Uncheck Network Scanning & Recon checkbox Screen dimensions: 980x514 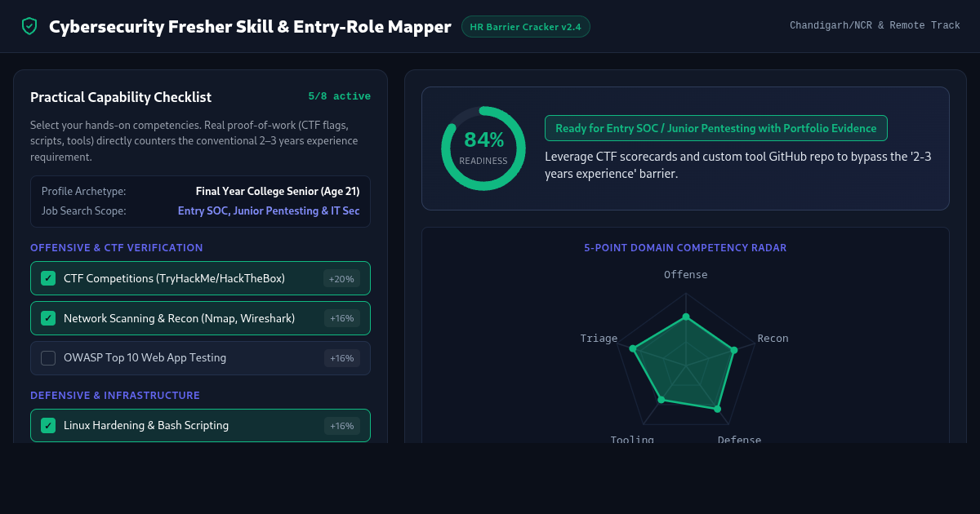[48, 318]
